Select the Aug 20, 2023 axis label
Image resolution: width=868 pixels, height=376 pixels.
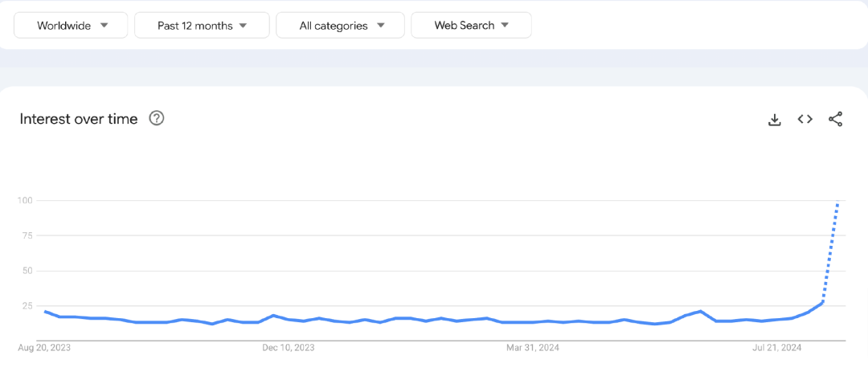pos(45,348)
